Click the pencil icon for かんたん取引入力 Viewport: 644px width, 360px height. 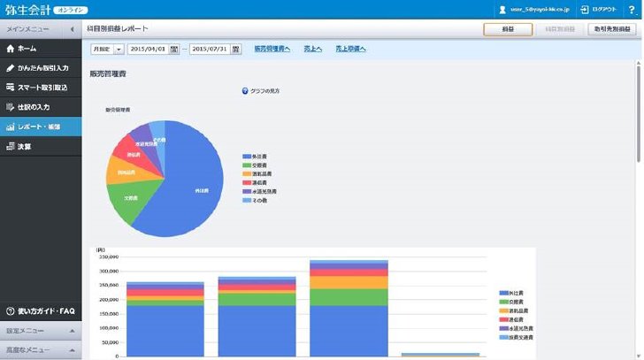[11, 68]
